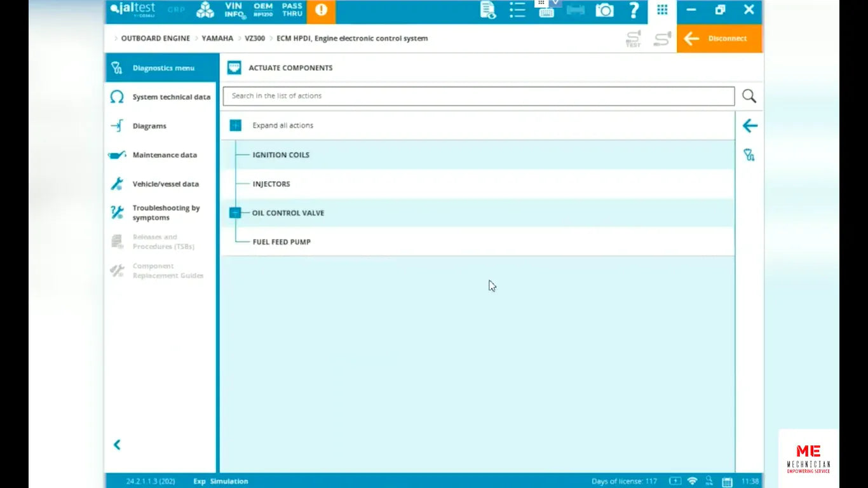Viewport: 868px width, 488px height.
Task: Collapse the OIL CONTROL VALVE node
Action: [x=235, y=212]
